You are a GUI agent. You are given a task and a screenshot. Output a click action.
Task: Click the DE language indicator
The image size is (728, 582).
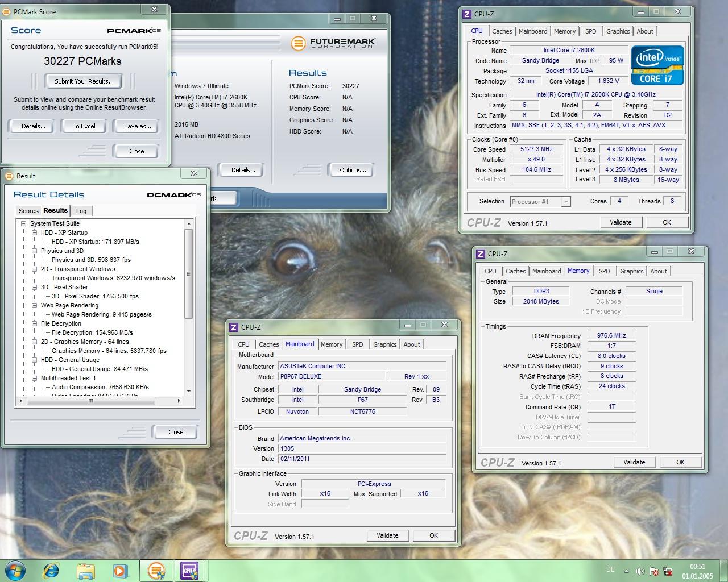[x=610, y=569]
